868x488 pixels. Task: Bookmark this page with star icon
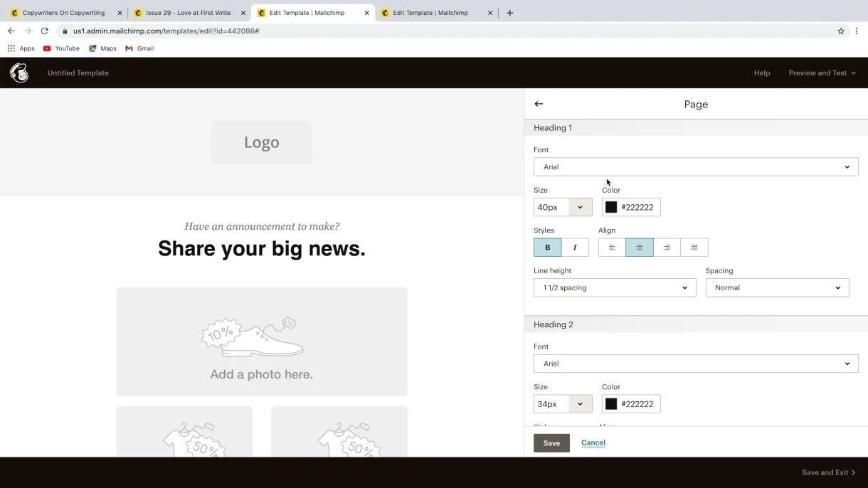pos(841,31)
